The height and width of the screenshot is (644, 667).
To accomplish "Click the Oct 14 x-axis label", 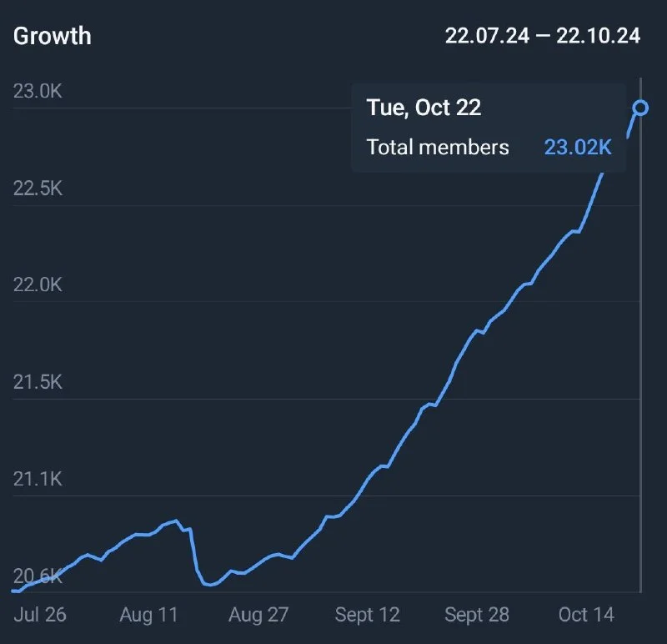I will 586,615.
